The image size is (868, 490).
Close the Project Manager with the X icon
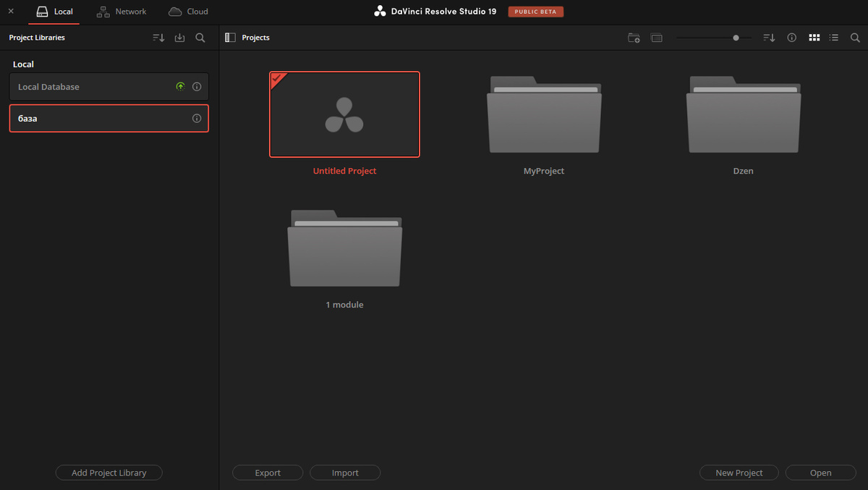(11, 12)
